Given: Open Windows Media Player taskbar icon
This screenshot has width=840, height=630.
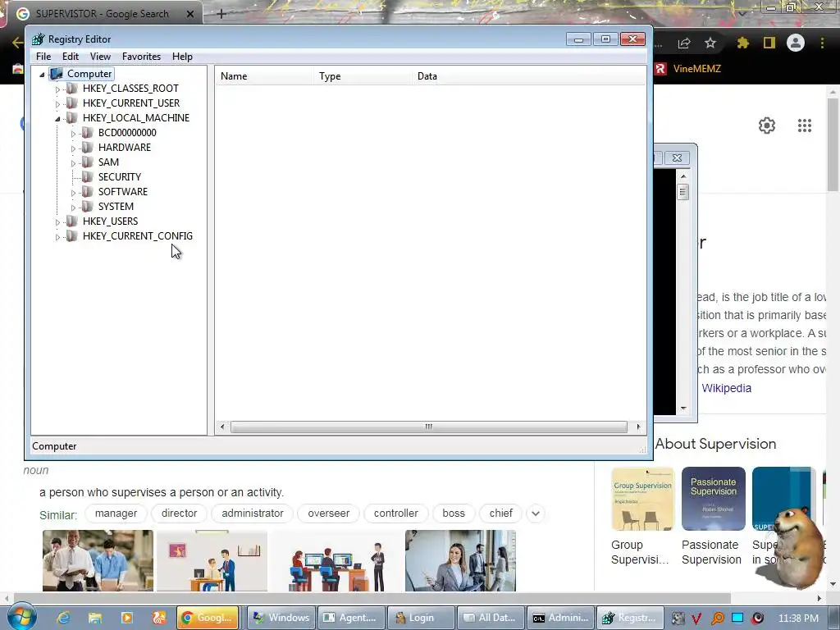Looking at the screenshot, I should [127, 618].
